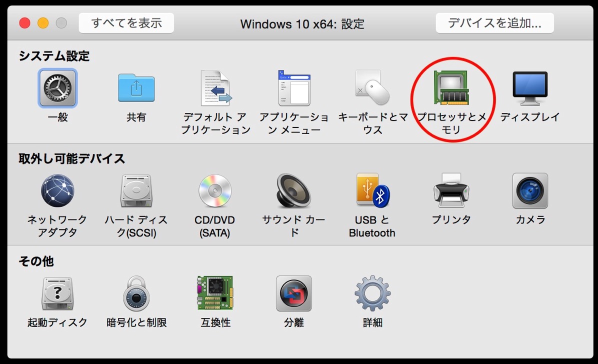Click the その他 section heading
Viewport: 598px width, 364px height.
36,261
